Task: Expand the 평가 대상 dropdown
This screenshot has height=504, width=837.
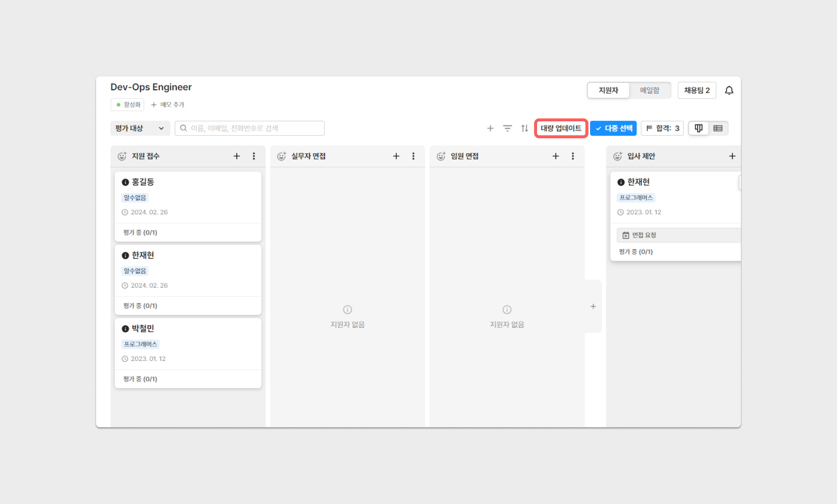Action: click(x=140, y=128)
